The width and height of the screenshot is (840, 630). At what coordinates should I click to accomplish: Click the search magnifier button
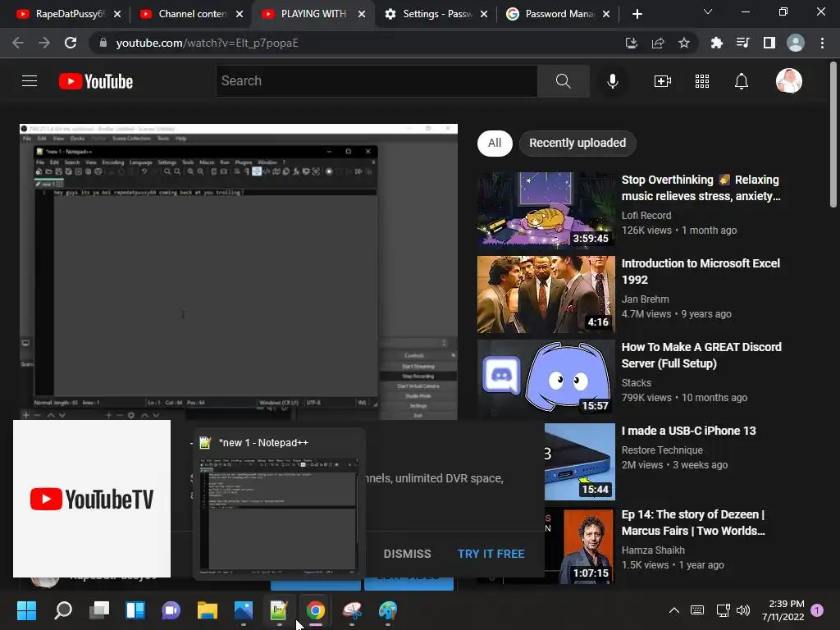tap(563, 81)
